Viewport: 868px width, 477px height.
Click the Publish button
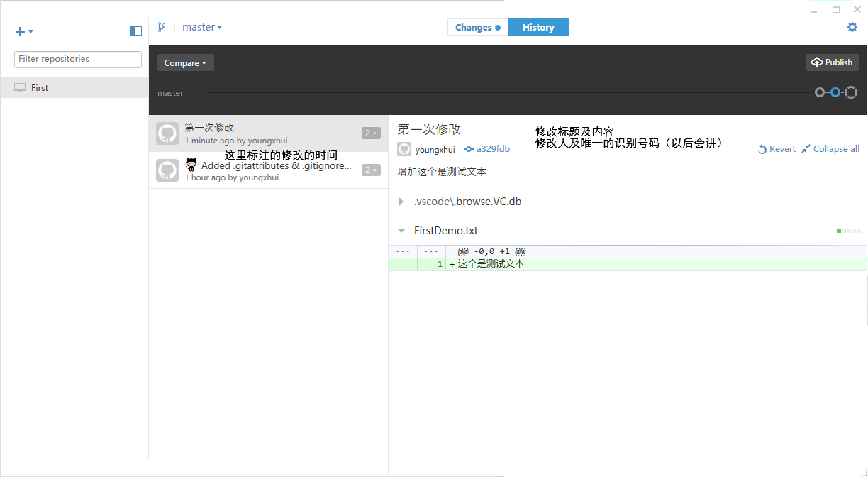pos(833,62)
